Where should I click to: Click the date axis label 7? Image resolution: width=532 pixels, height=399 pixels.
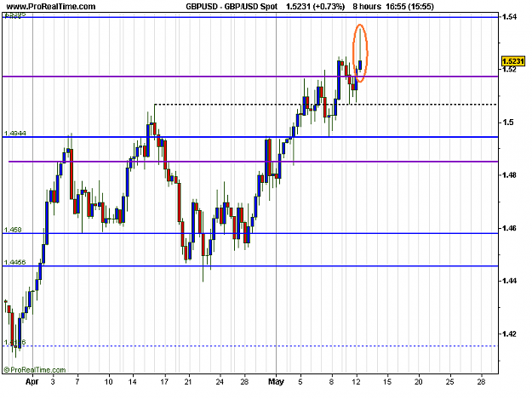77,382
